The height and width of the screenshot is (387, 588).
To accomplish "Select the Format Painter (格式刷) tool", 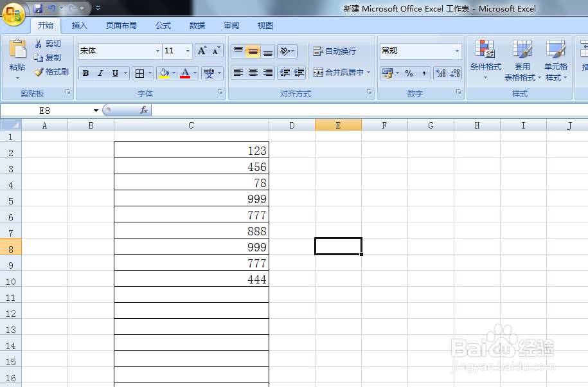I will [x=51, y=72].
